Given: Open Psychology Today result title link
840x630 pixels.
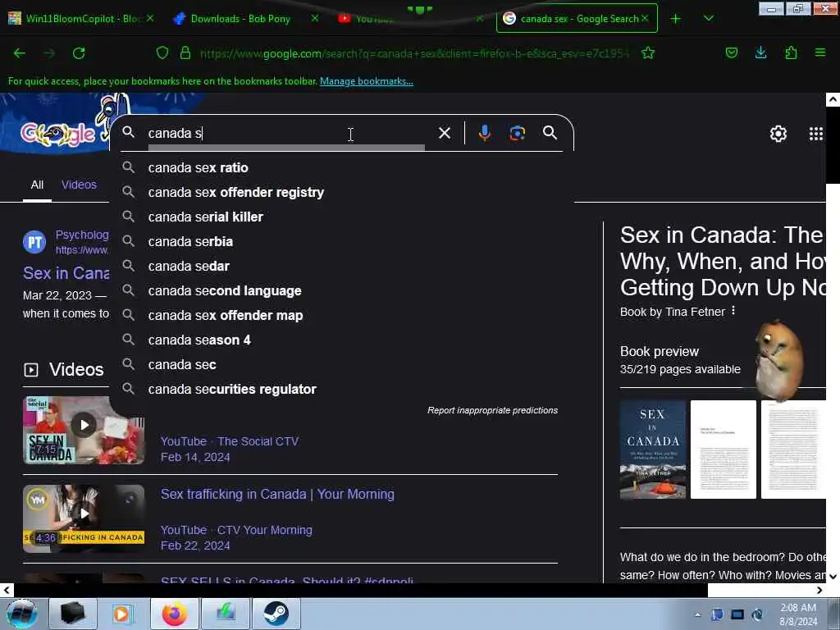Looking at the screenshot, I should (x=66, y=273).
